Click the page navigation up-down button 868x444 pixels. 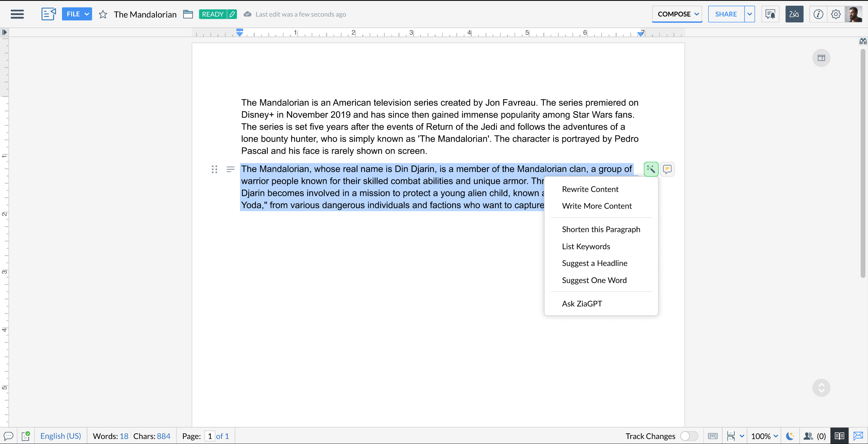821,388
